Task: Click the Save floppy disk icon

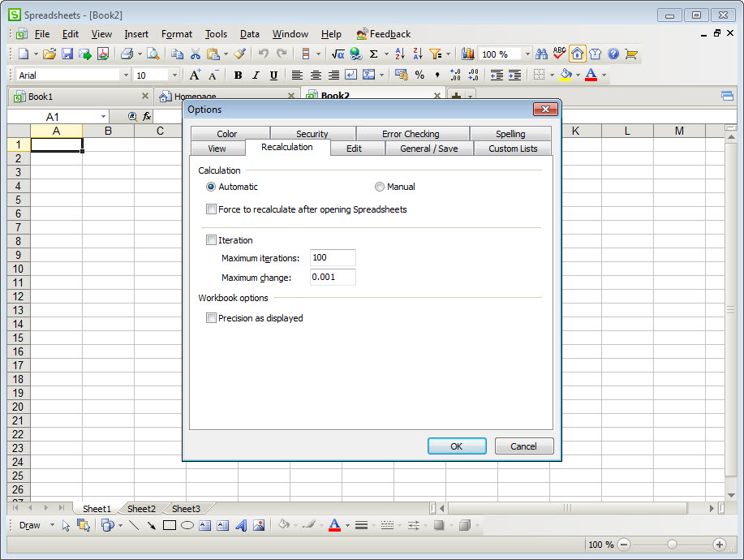Action: coord(67,54)
